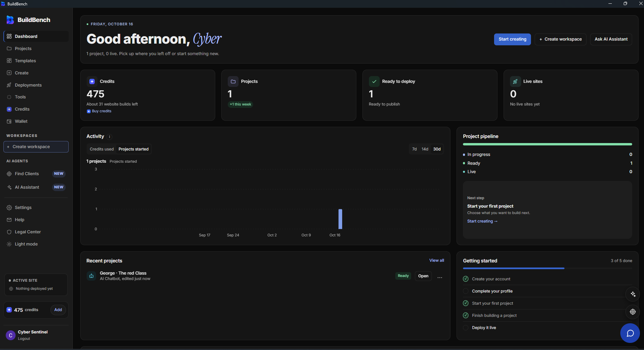Open the George project
The width and height of the screenshot is (644, 350).
[423, 276]
